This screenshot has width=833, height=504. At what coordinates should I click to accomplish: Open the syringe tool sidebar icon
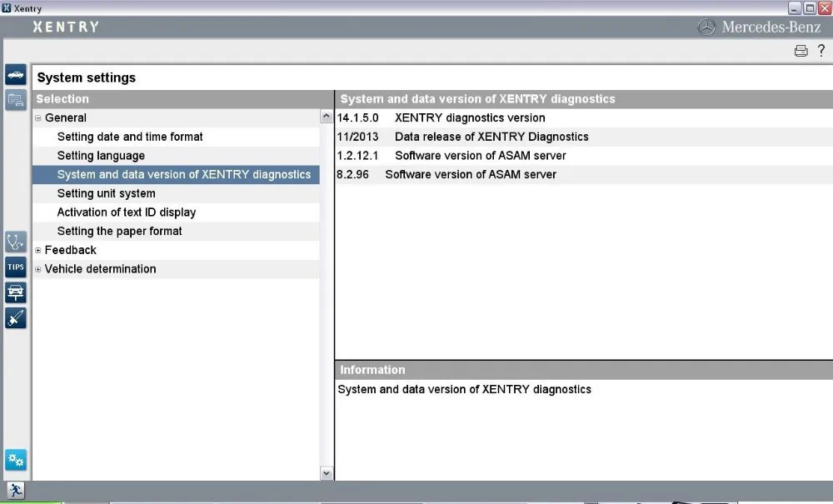point(15,318)
